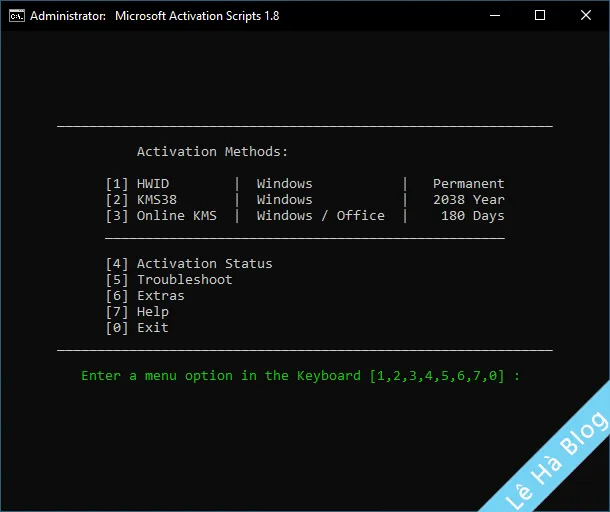Select the '[3] Online KMS' menu line
Screen dimensions: 610x512
click(161, 216)
